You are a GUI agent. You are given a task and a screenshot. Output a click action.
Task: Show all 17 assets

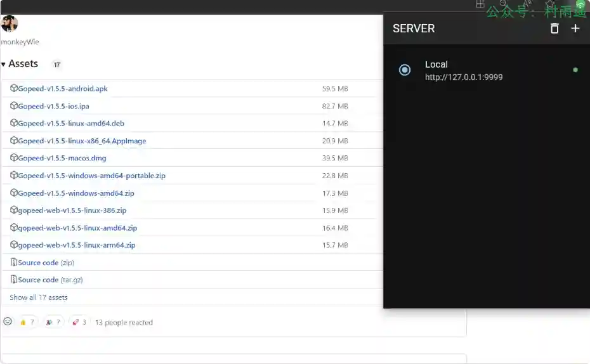point(39,297)
